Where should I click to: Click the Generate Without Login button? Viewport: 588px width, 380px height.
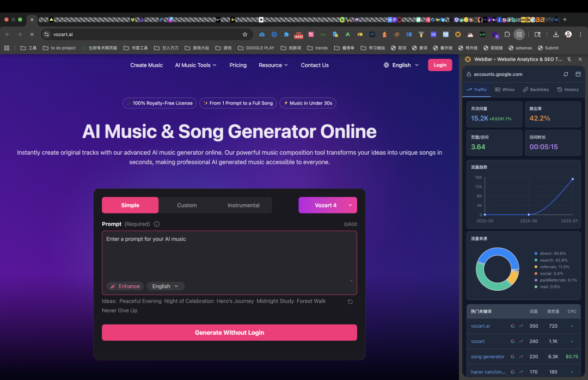point(230,333)
